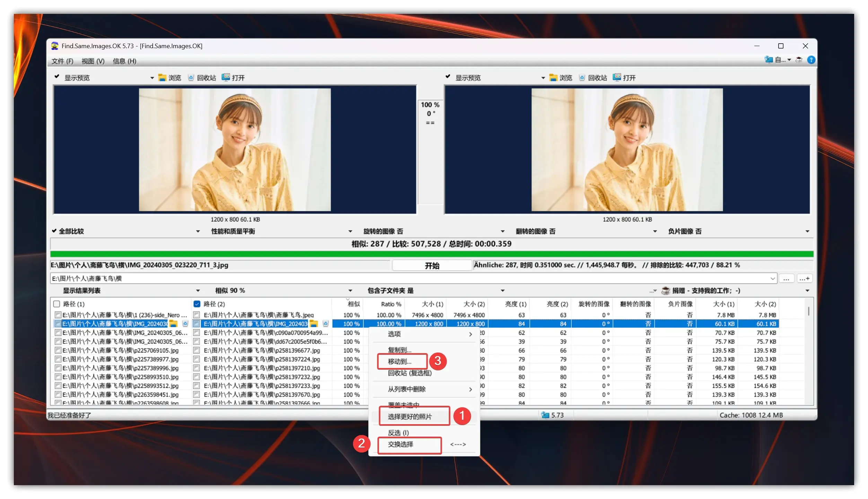Click the globe-monitor language icon in the top toolbar
868x499 pixels.
(769, 60)
